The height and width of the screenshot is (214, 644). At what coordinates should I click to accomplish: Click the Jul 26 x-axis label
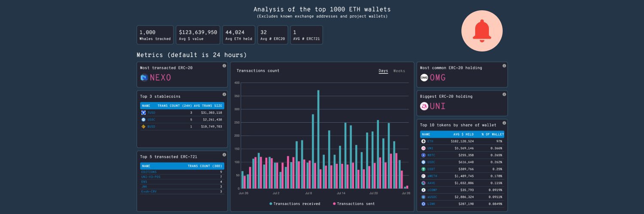pos(406,194)
